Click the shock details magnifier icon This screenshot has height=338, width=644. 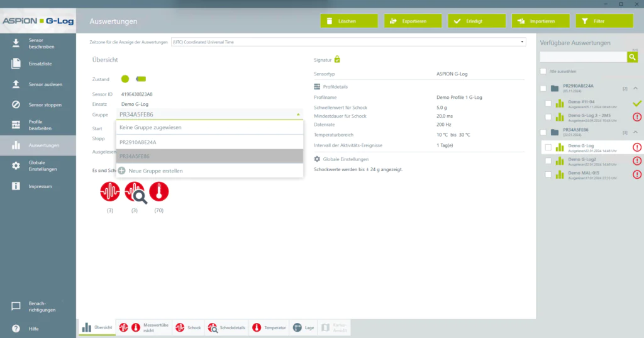tap(136, 193)
